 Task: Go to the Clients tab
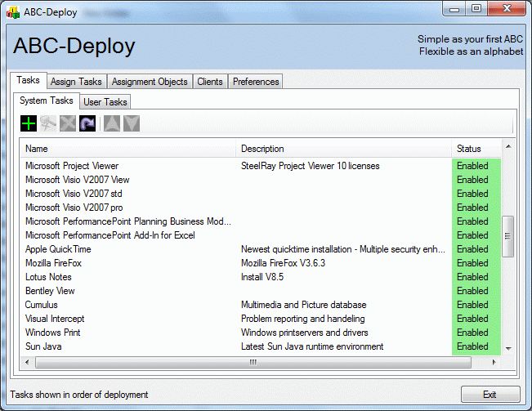coord(210,82)
